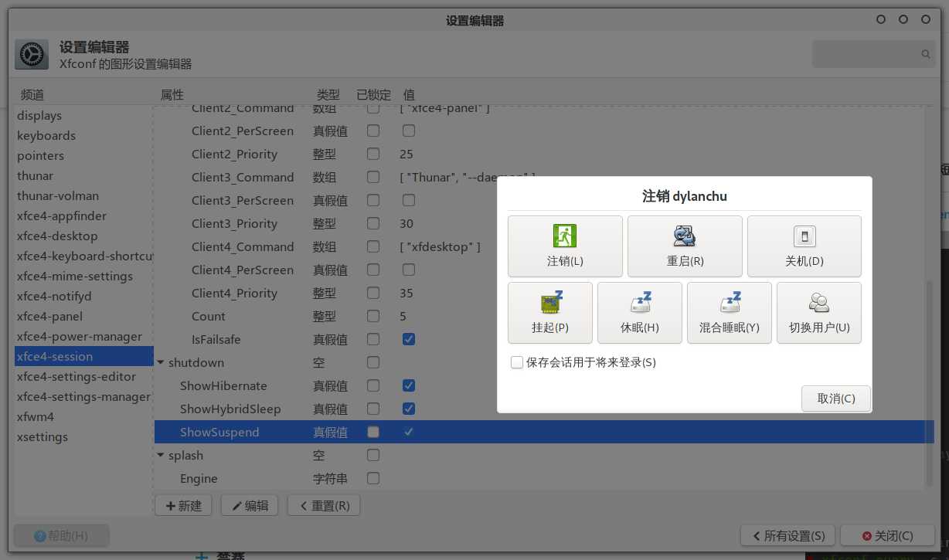Viewport: 949px width, 560px height.
Task: Select the xfce4-settings-editor channel
Action: pos(84,376)
